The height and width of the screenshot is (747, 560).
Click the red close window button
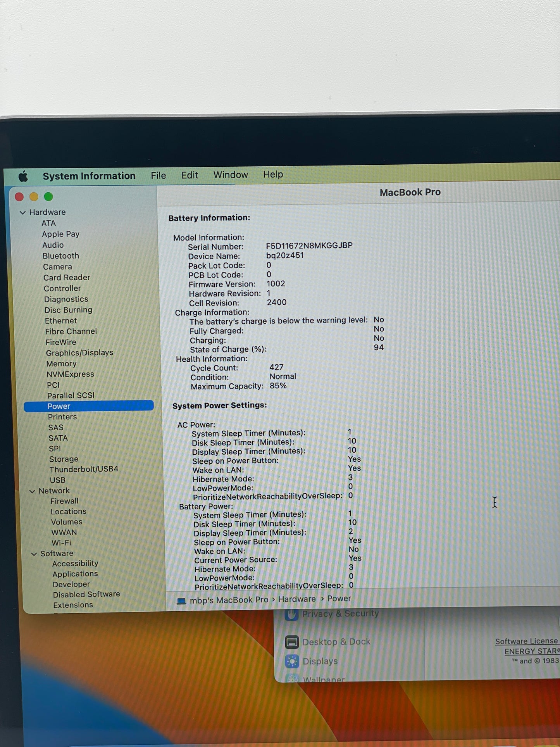pyautogui.click(x=19, y=197)
